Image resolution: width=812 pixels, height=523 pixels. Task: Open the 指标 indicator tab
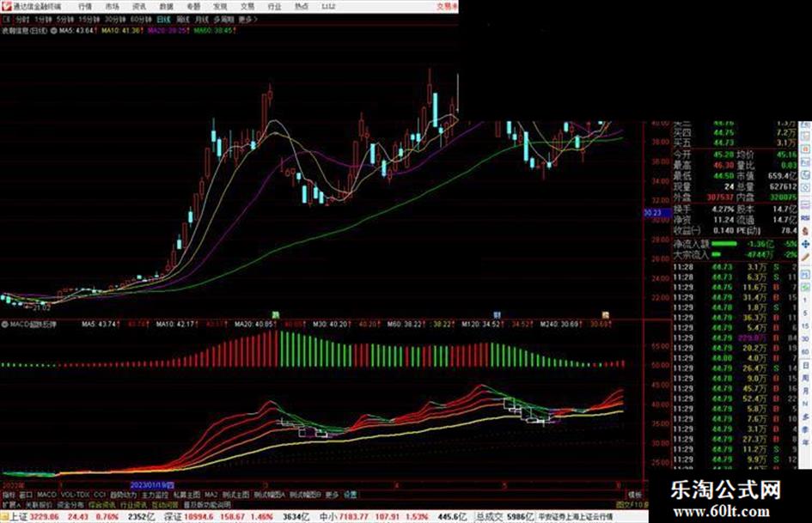[x=9, y=495]
